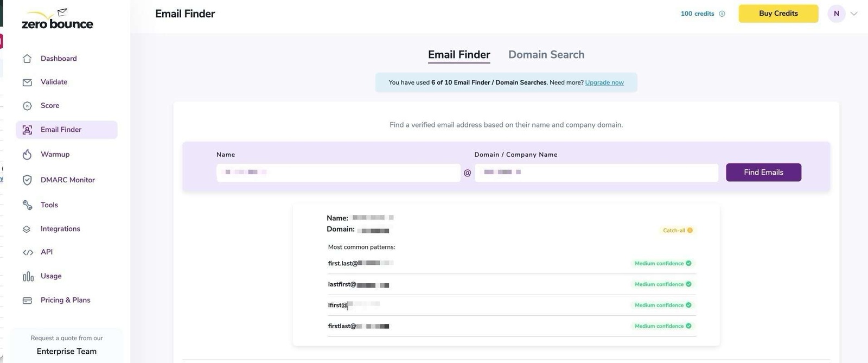
Task: Click the Buy Credits button
Action: [x=778, y=14]
